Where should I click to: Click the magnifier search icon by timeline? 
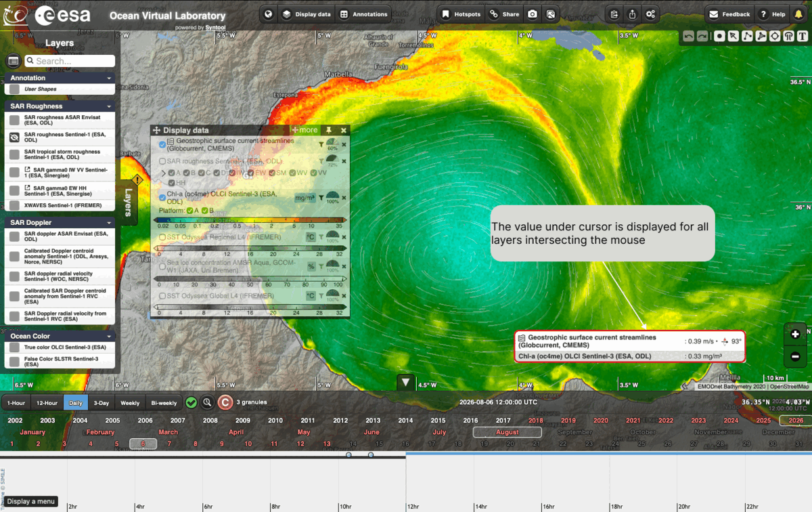[208, 402]
